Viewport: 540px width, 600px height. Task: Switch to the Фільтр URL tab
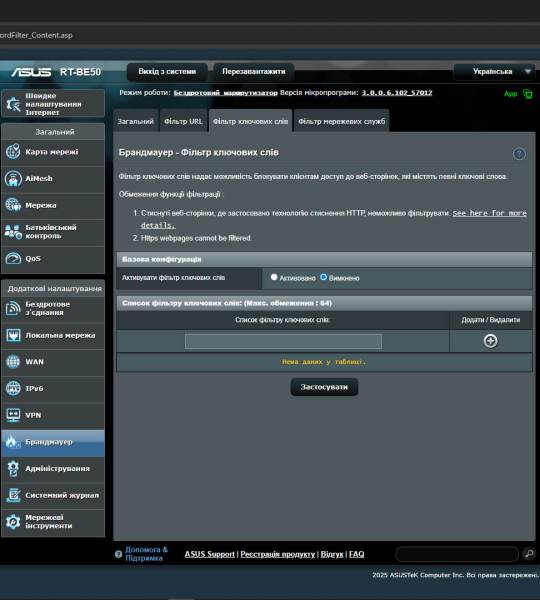[183, 121]
